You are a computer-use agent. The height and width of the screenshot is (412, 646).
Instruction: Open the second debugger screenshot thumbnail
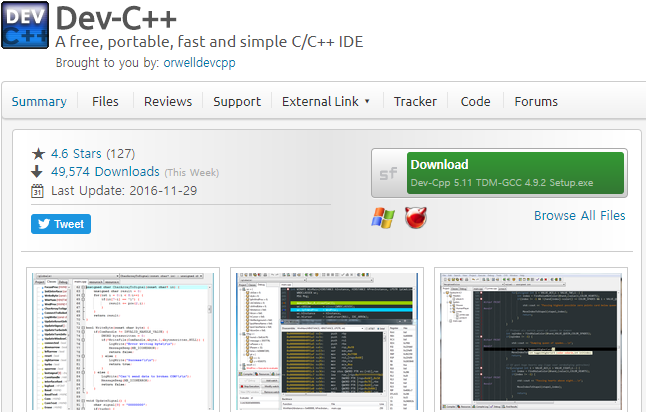(327, 340)
